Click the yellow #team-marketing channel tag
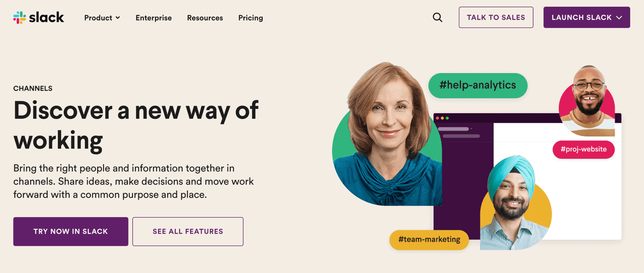Viewport: 644px width, 273px height. pos(429,239)
